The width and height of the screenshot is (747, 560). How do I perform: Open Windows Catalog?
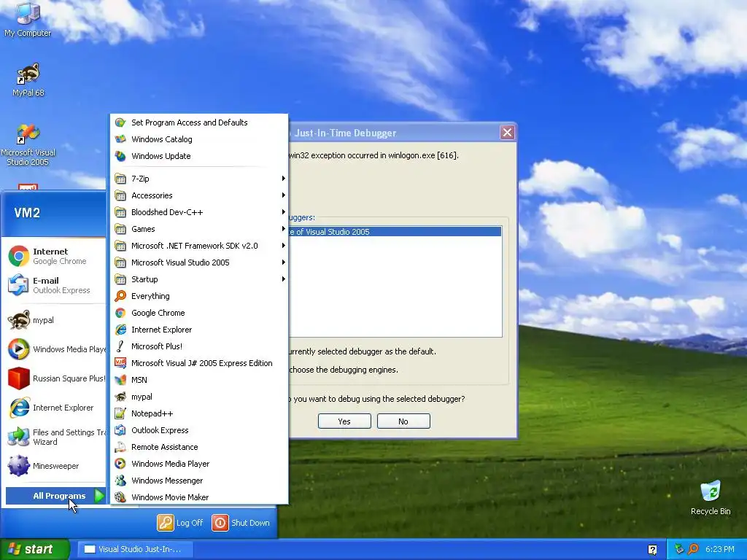tap(199, 139)
